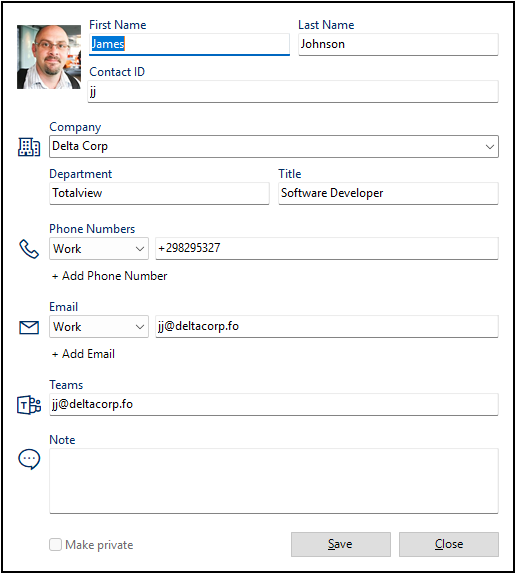
Task: Toggle the Make private checkbox
Action: 55,544
